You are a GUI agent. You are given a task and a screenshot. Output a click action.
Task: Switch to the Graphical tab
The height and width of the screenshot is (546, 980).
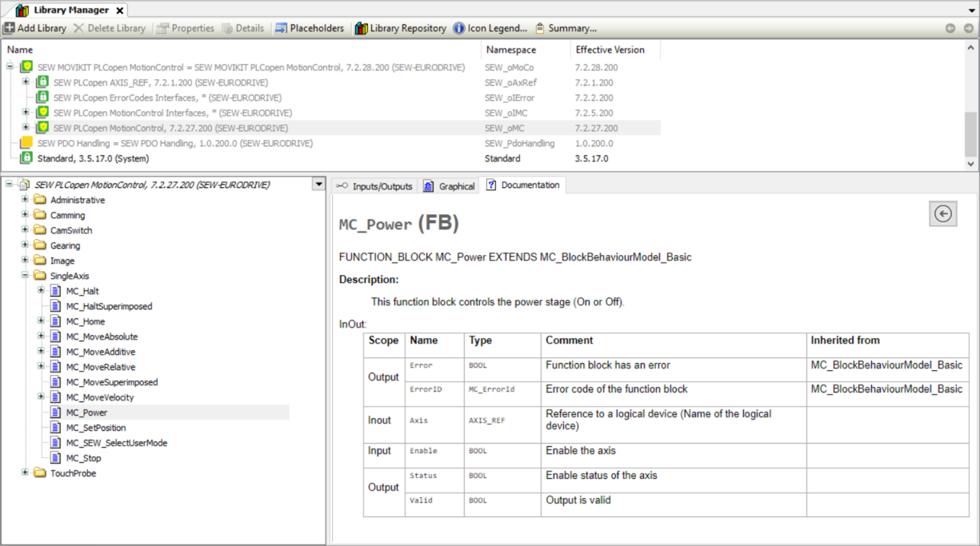(x=450, y=186)
